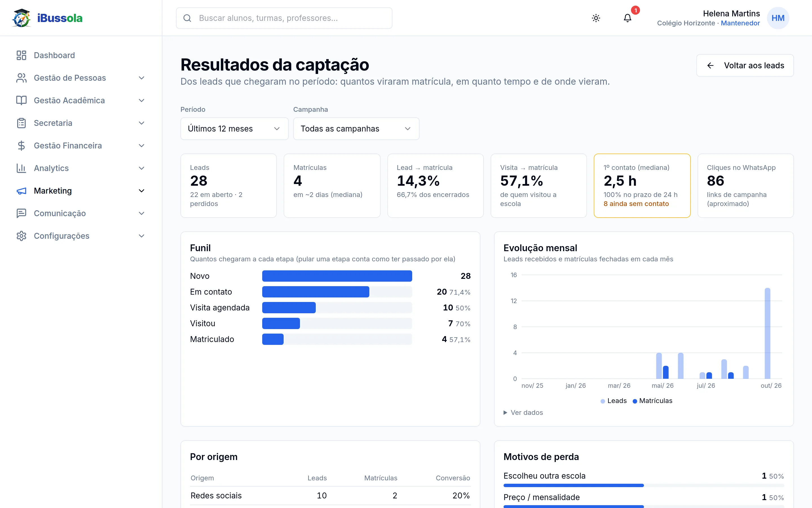Open Marketing menu label
The image size is (812, 508).
click(x=53, y=190)
